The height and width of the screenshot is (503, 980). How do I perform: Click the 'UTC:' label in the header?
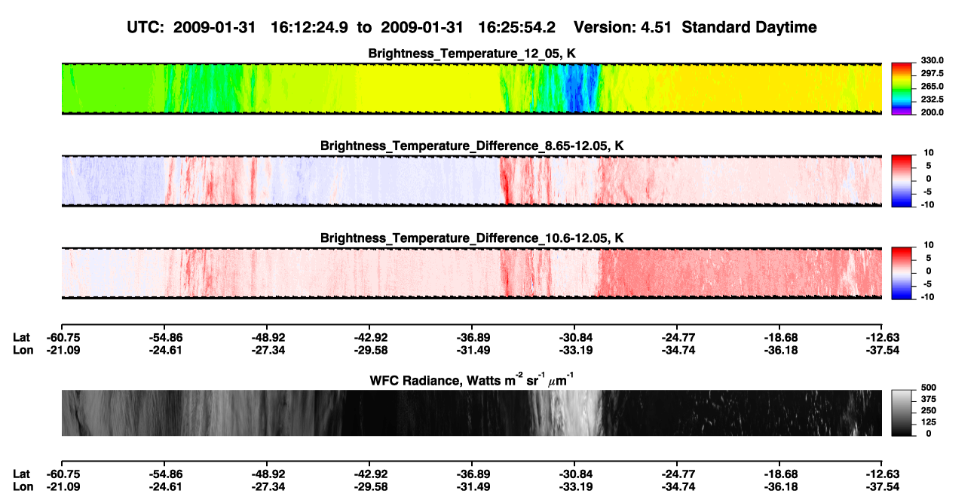pos(145,27)
